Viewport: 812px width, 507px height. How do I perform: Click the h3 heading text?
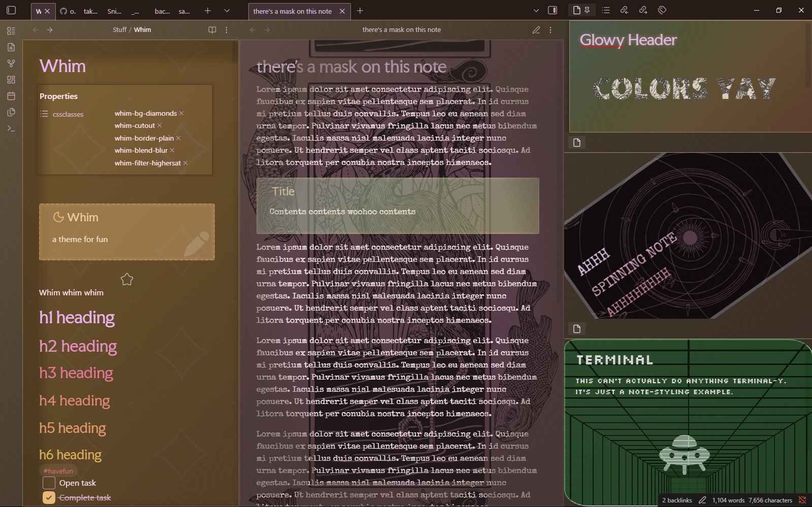tap(76, 373)
